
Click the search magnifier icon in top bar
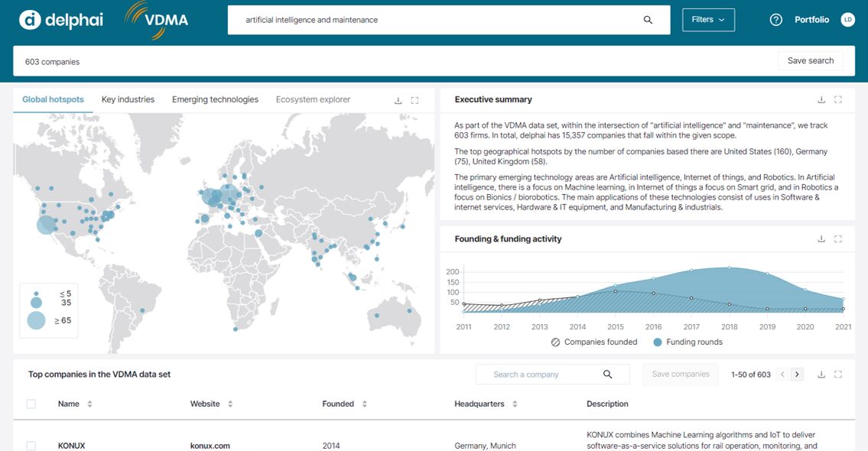648,20
